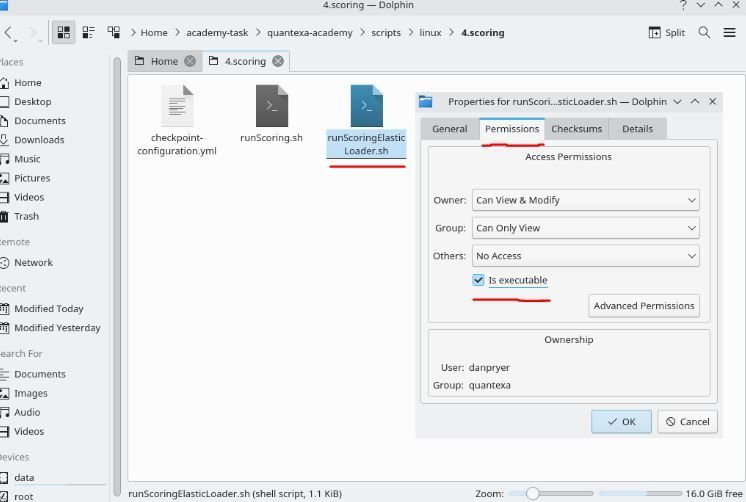746x502 pixels.
Task: Search for Documents in sidebar
Action: point(39,374)
